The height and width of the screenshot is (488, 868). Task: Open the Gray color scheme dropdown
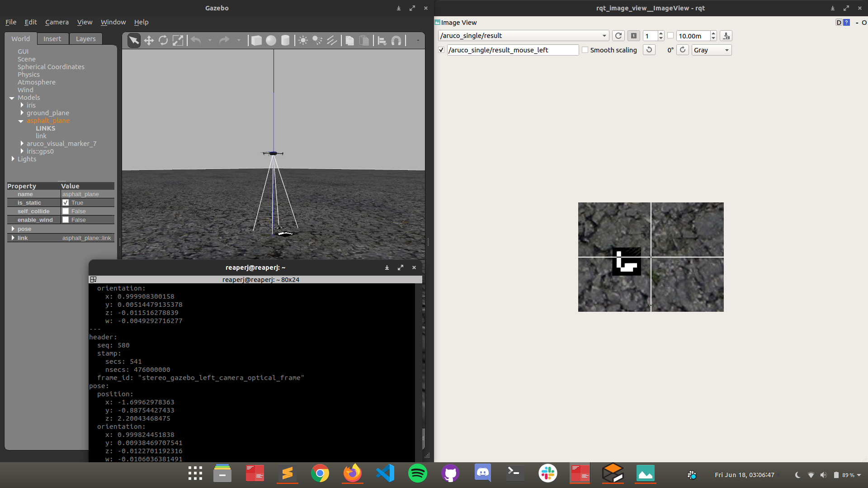[712, 50]
